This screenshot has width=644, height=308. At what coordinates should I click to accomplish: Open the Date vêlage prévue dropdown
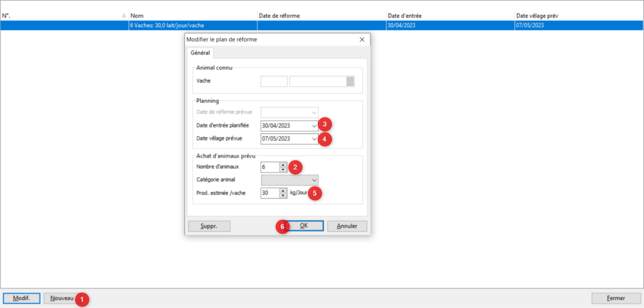click(x=314, y=139)
